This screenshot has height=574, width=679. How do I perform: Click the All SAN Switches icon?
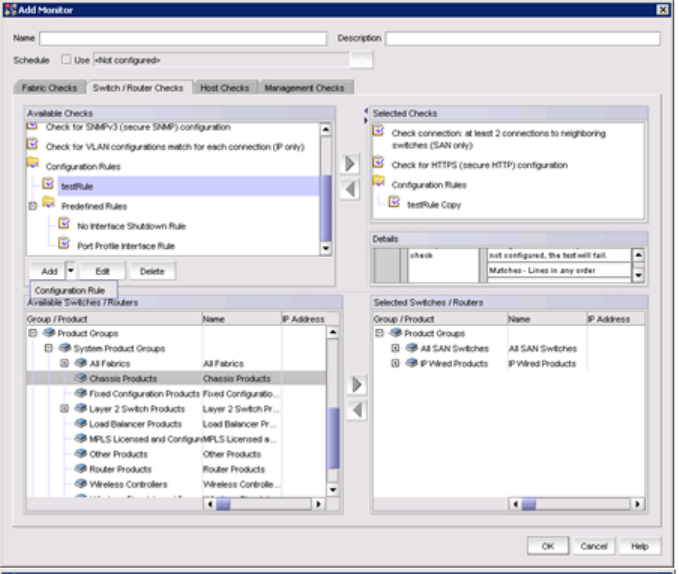411,348
